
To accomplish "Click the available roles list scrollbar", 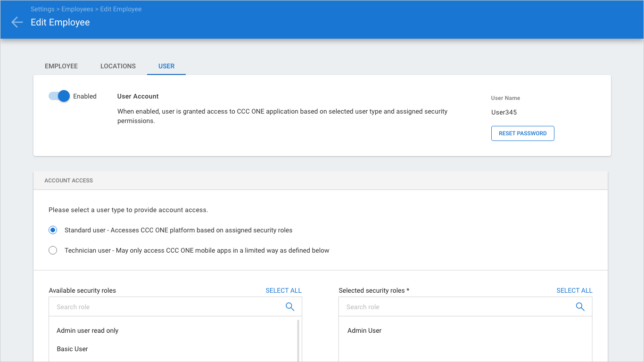I will (x=298, y=339).
